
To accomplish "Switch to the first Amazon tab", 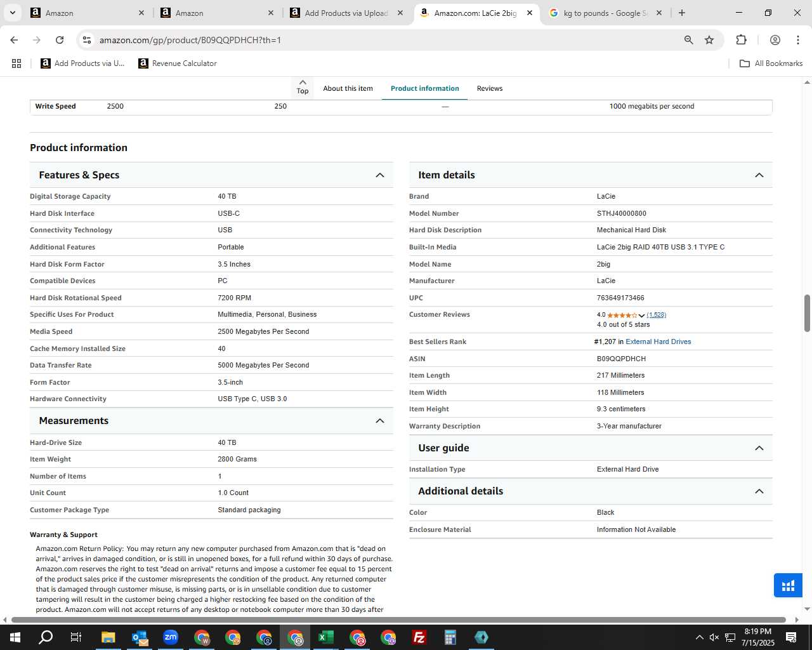I will click(x=88, y=13).
